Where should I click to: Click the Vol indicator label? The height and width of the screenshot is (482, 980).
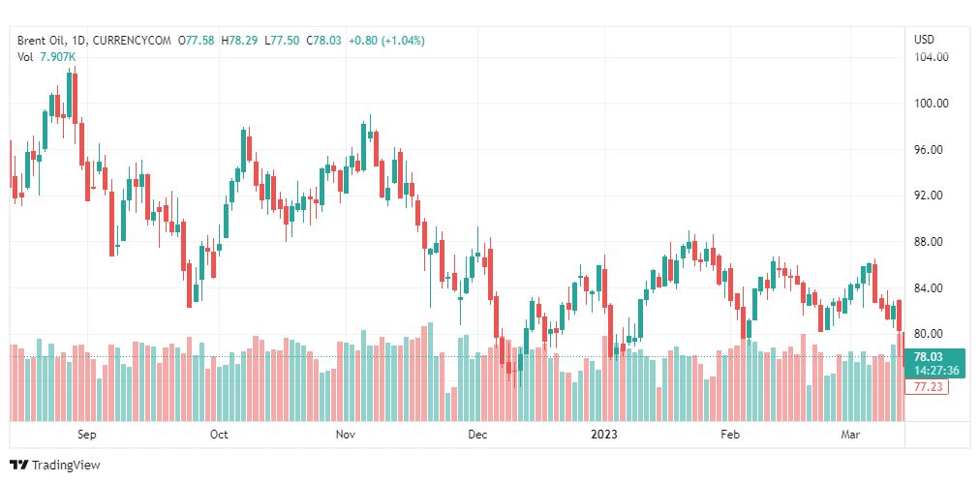pyautogui.click(x=25, y=57)
